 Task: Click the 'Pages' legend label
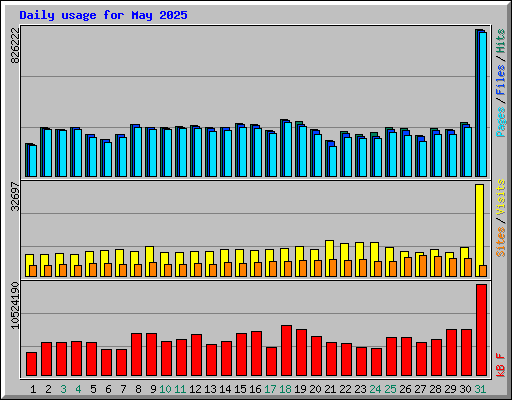pos(500,122)
